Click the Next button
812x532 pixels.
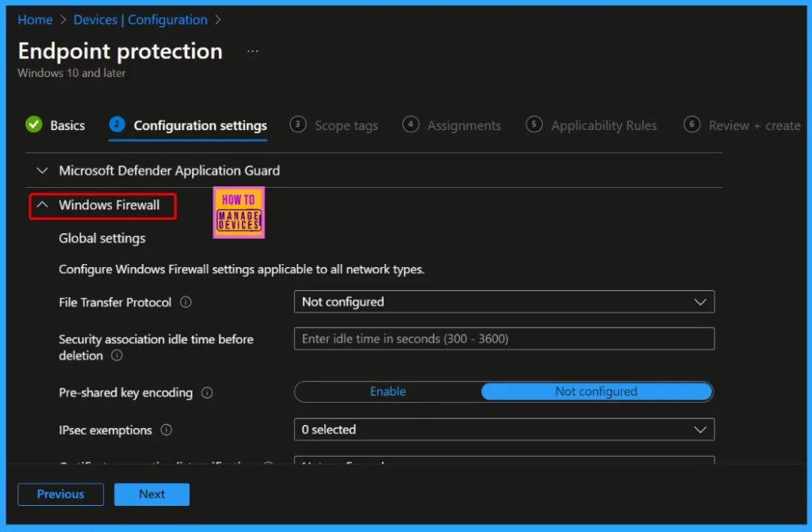[x=151, y=494]
